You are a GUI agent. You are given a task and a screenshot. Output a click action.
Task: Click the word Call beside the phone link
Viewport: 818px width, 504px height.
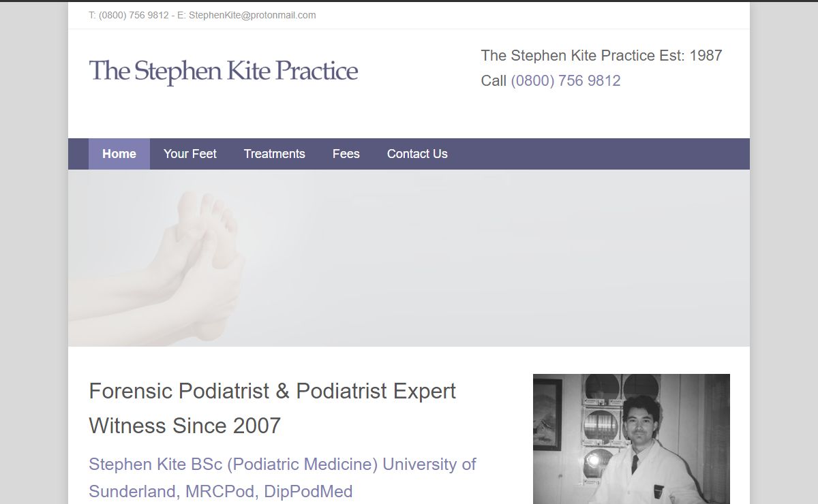pos(494,81)
